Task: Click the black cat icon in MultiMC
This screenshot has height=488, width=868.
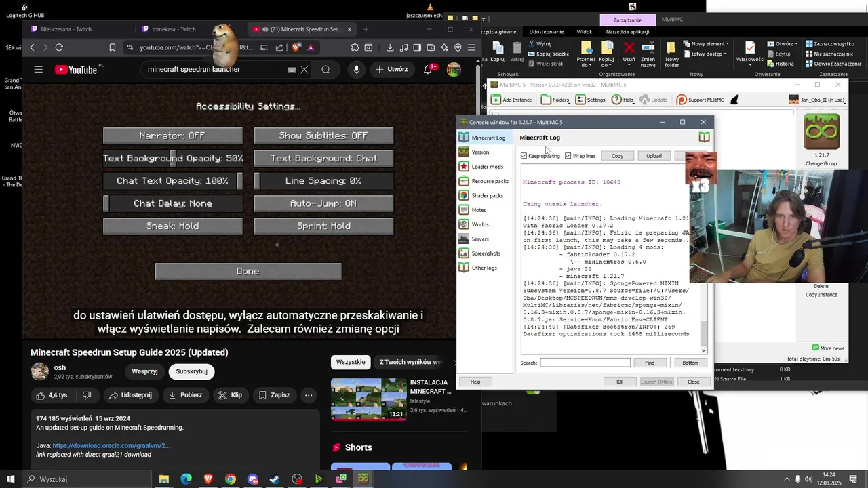Action: pos(734,100)
